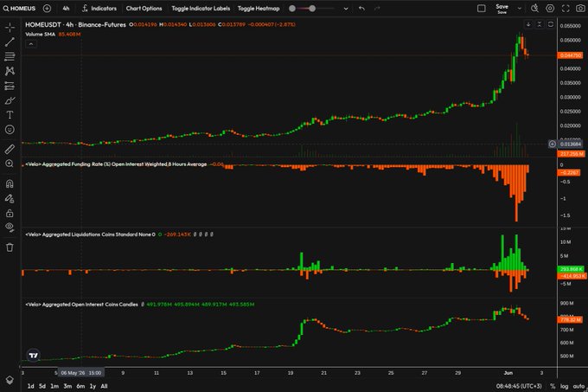
Task: Collapse the indicator legend arrow
Action: pos(31,44)
